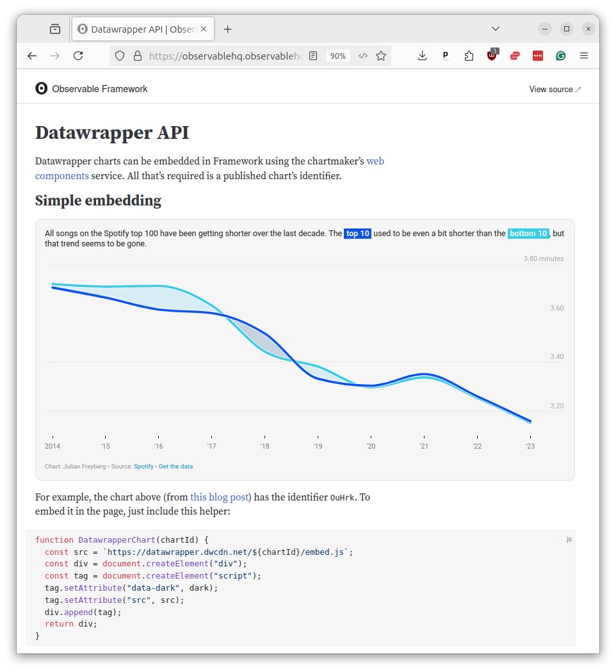Click 'Get the data' link

(x=175, y=467)
